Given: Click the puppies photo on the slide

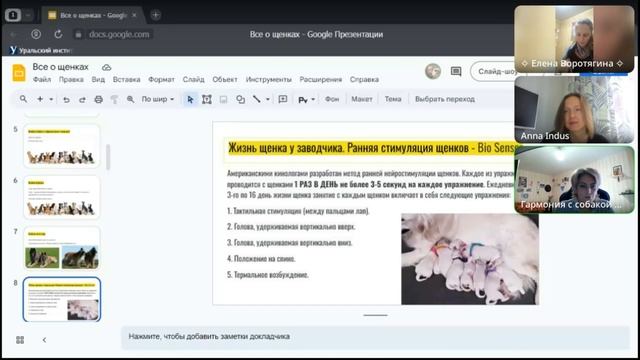Looking at the screenshot, I should 470,259.
